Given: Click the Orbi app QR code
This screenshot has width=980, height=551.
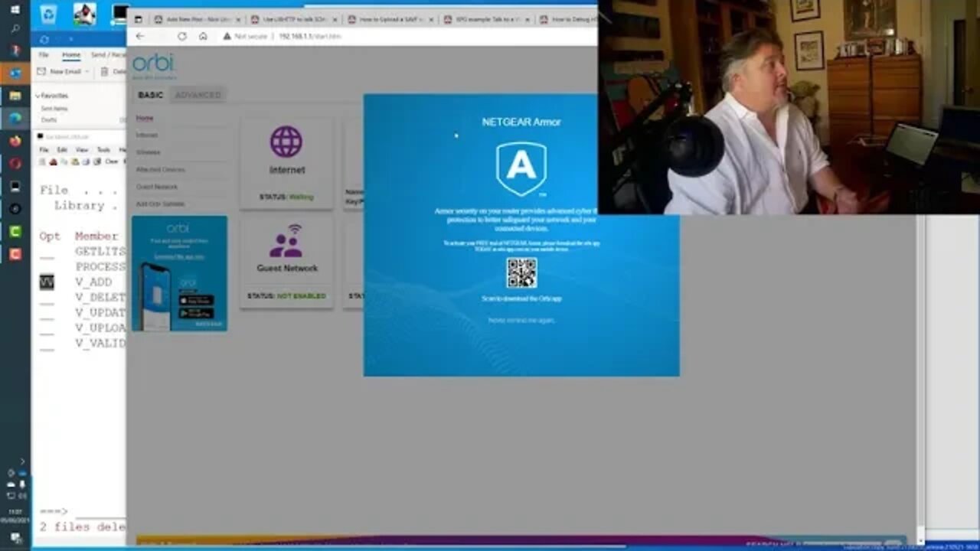Looking at the screenshot, I should coord(521,273).
